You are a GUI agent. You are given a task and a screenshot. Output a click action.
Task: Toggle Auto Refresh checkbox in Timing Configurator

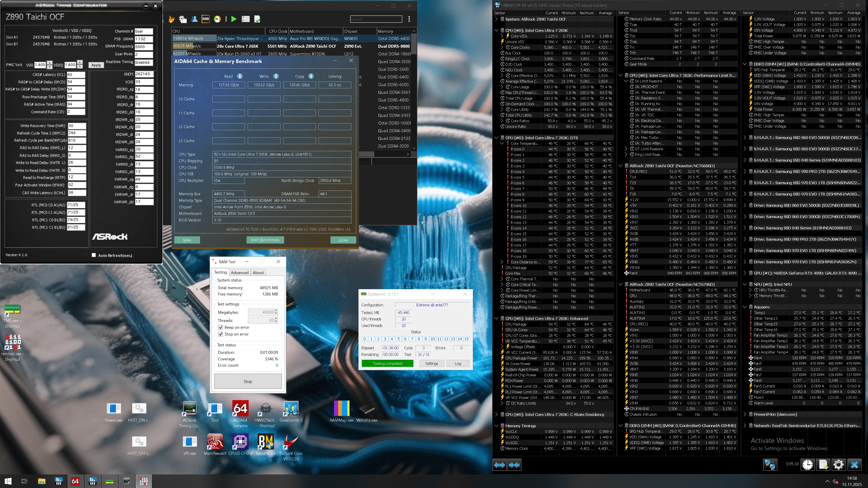point(94,255)
